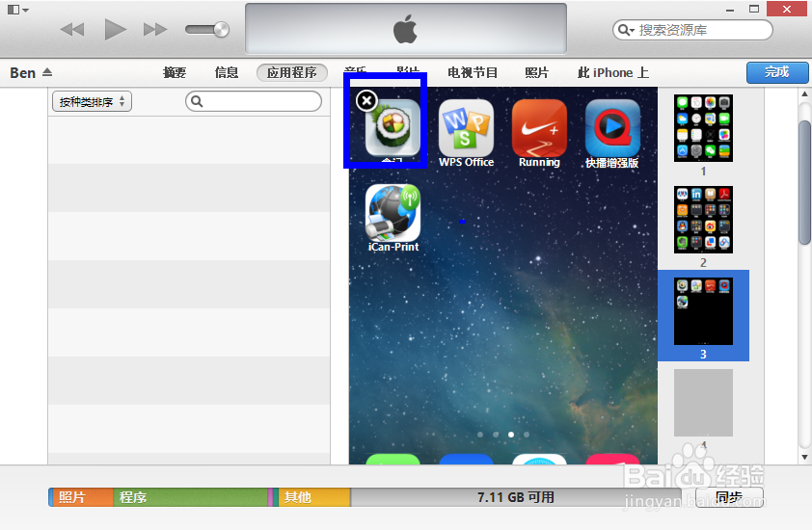
Task: Eject the Ben device
Action: tap(47, 72)
